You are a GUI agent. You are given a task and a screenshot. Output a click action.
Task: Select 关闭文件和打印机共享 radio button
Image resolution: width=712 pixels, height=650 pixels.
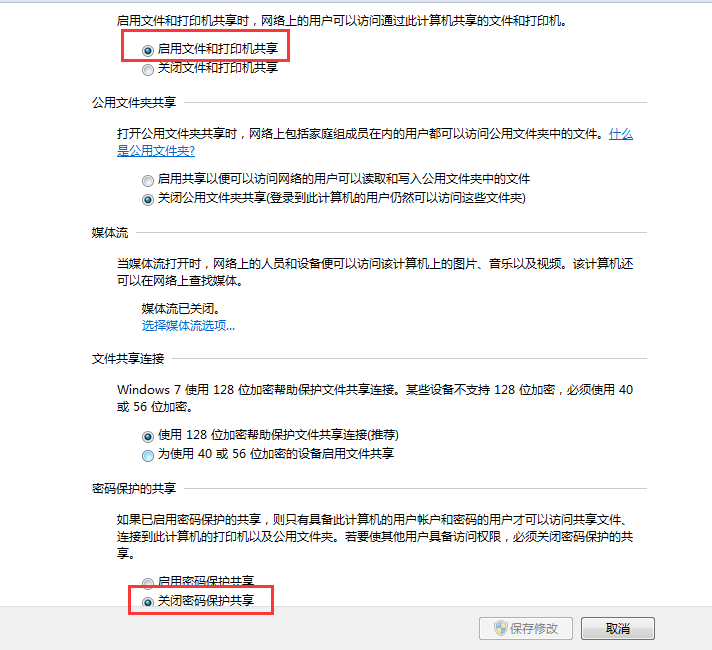pos(148,69)
